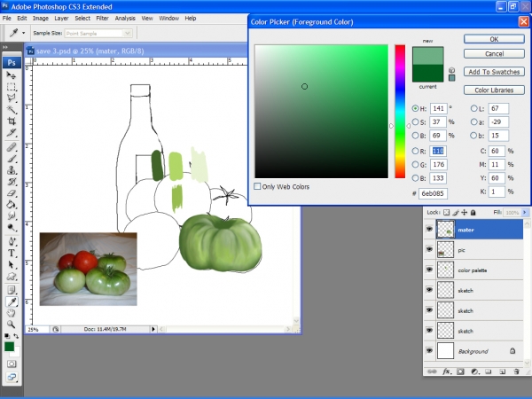Select the Hand tool
The width and height of the screenshot is (532, 399).
tap(12, 313)
